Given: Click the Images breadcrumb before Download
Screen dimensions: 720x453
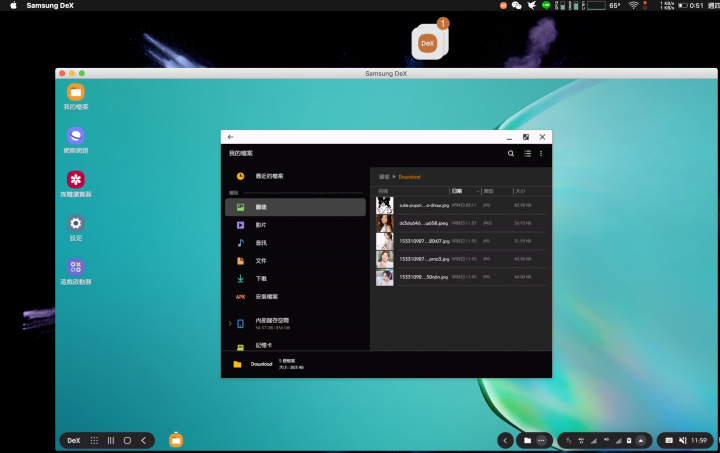Looking at the screenshot, I should 384,177.
